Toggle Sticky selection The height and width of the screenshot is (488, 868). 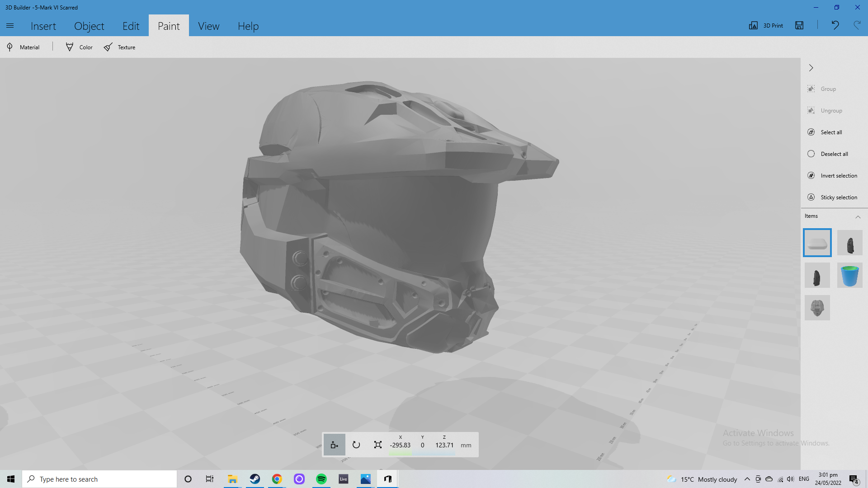[832, 197]
